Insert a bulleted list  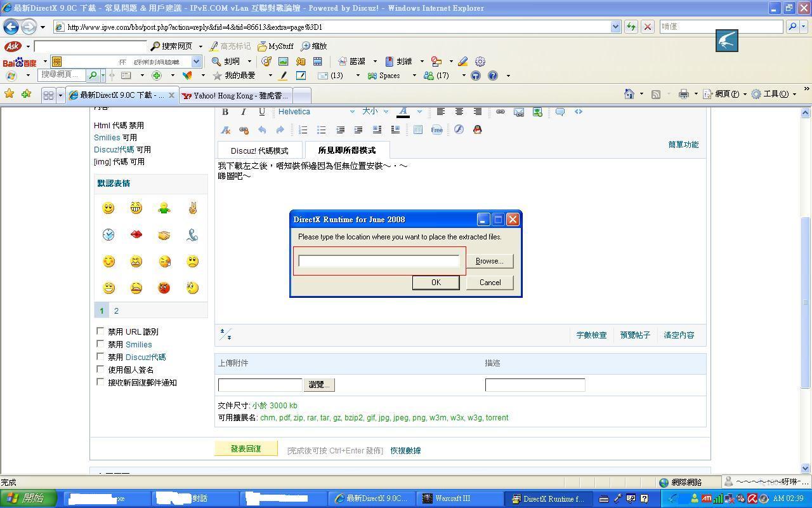point(321,130)
